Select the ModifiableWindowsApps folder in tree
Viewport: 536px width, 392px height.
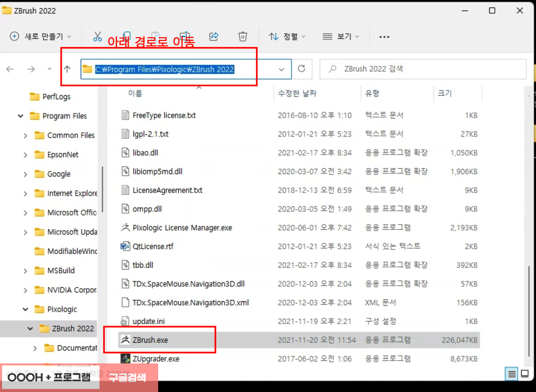[66, 251]
